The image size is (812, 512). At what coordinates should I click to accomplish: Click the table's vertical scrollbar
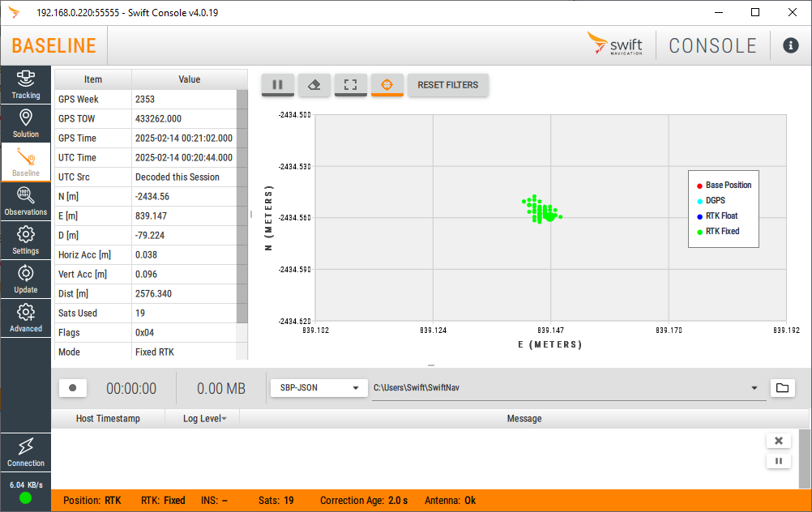point(241,206)
